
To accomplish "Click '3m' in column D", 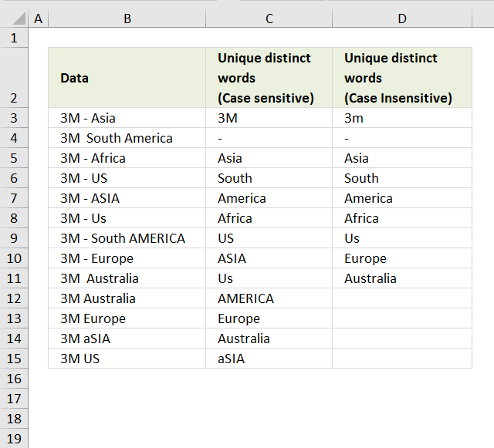I will coord(402,118).
